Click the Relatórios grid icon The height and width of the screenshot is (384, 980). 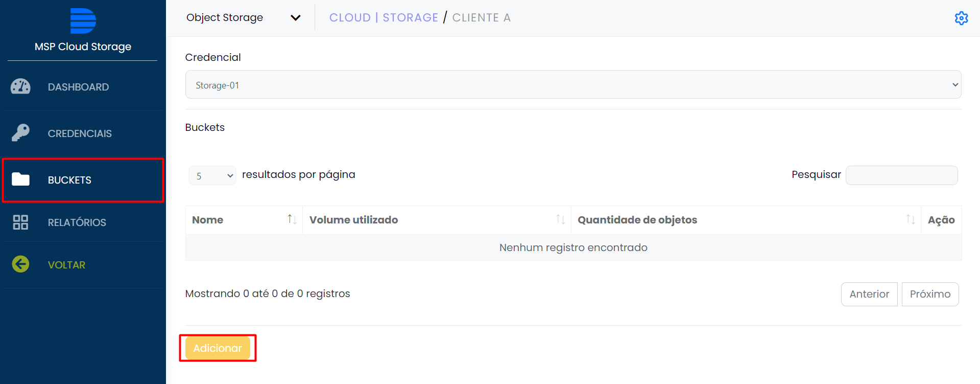(x=20, y=222)
